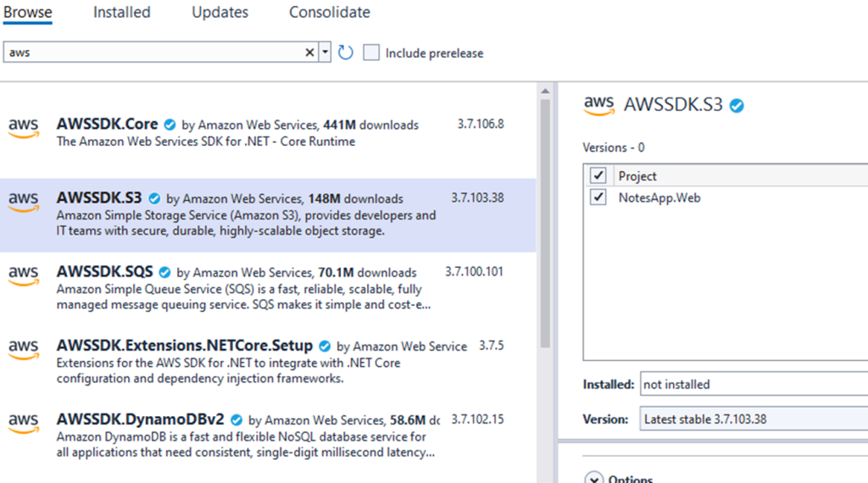Clear the search text with X icon
This screenshot has height=483, width=868.
pyautogui.click(x=309, y=53)
